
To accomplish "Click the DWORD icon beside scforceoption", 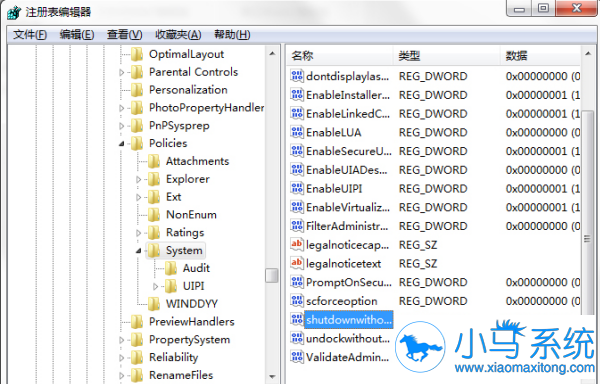I will [x=297, y=301].
